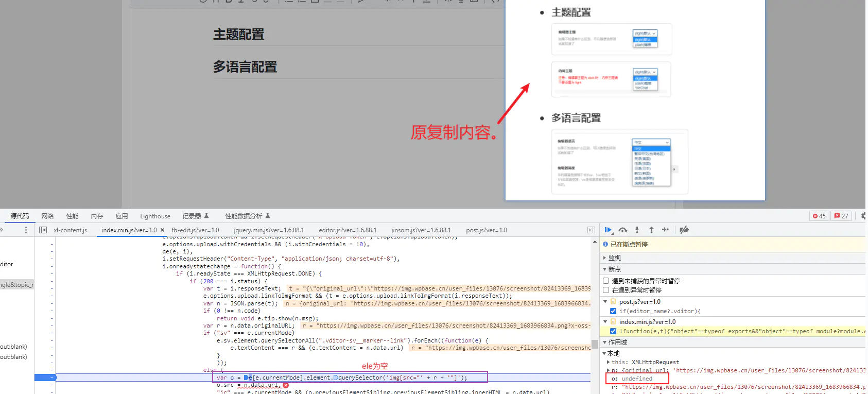Click the !function(e,t) breakpoint entry text
Screen dimensions: 868x394
[742, 331]
